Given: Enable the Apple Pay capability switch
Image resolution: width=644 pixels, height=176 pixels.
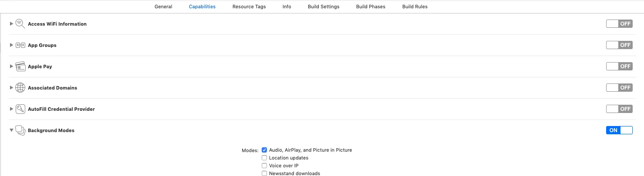Looking at the screenshot, I should pyautogui.click(x=619, y=66).
